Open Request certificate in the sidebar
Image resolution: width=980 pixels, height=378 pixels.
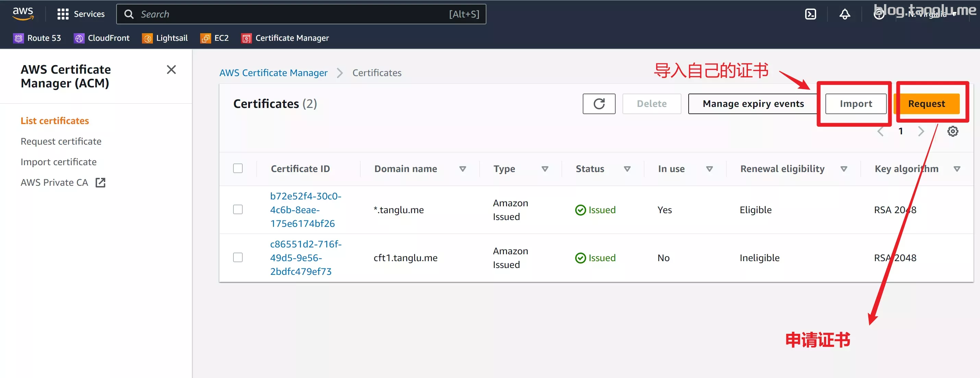point(61,142)
